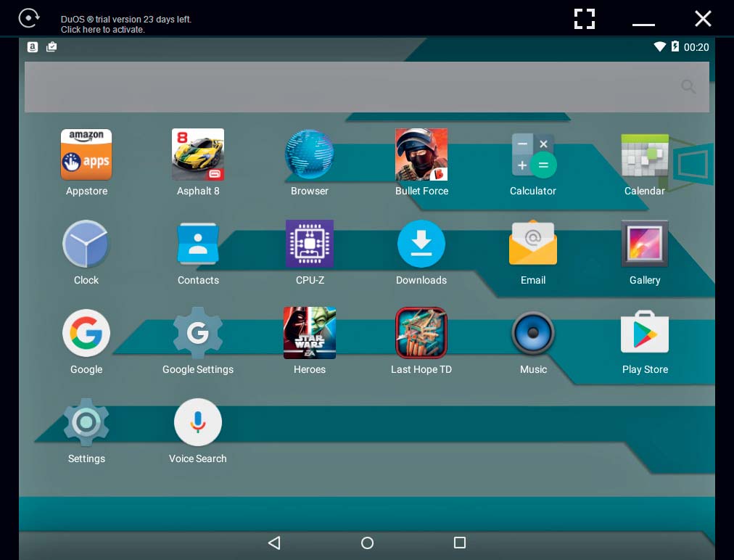Click the battery charging status icon
Screen dimensions: 734x560
(x=675, y=46)
